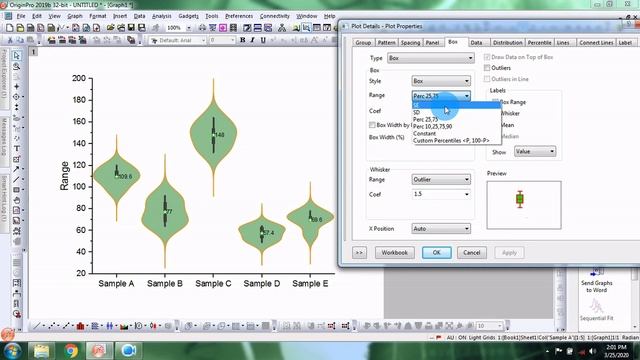The width and height of the screenshot is (640, 360).
Task: Toggle the Outliers checkbox
Action: tap(487, 68)
